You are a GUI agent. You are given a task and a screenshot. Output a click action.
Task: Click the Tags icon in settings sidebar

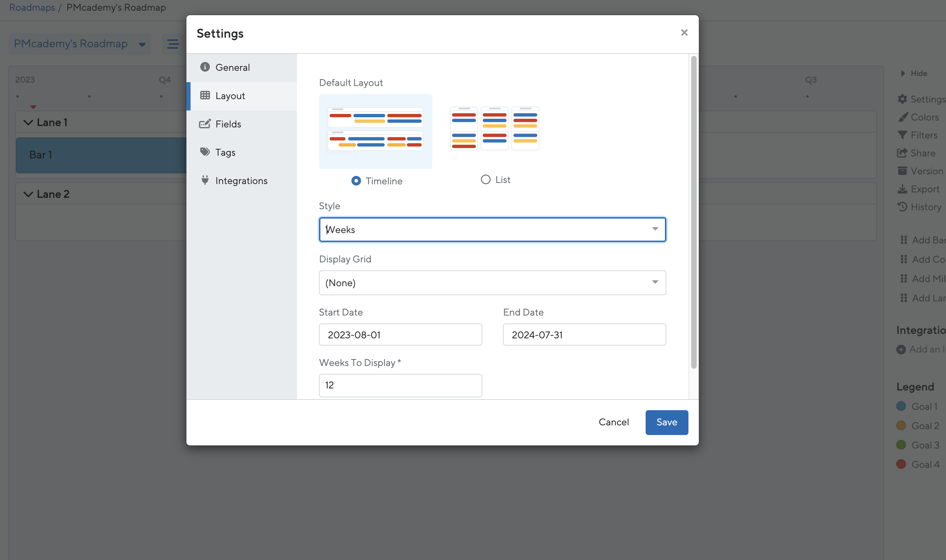click(204, 152)
